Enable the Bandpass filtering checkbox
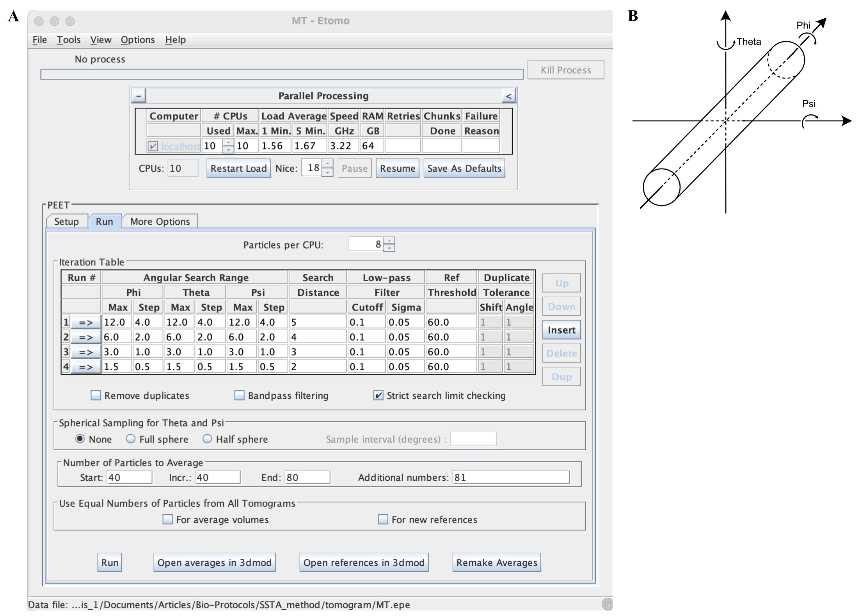 239,395
